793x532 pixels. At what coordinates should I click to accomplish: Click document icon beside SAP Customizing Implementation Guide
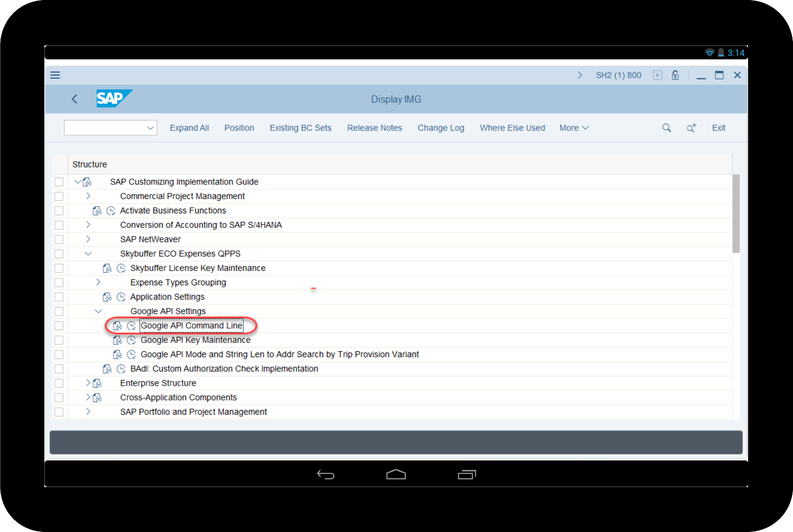87,182
